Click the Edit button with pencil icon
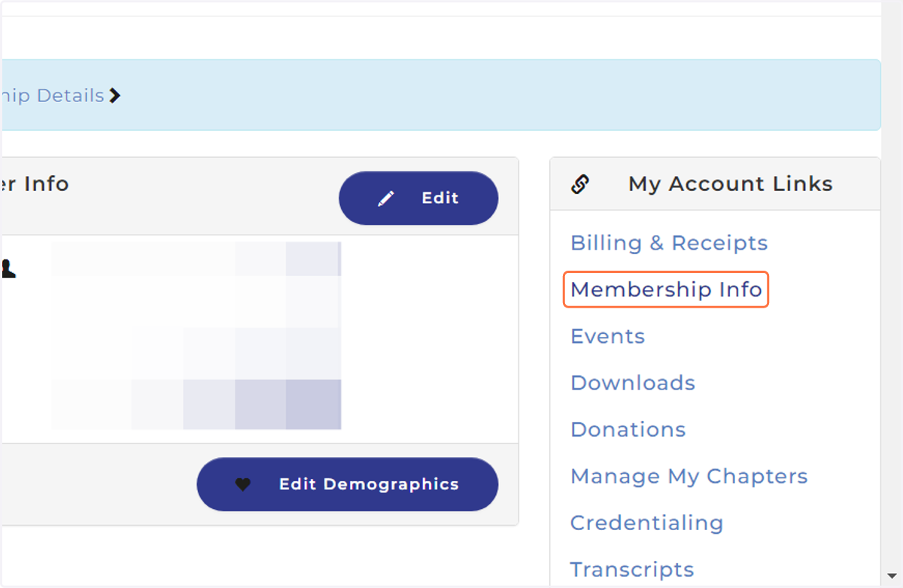Image resolution: width=903 pixels, height=588 pixels. (418, 199)
